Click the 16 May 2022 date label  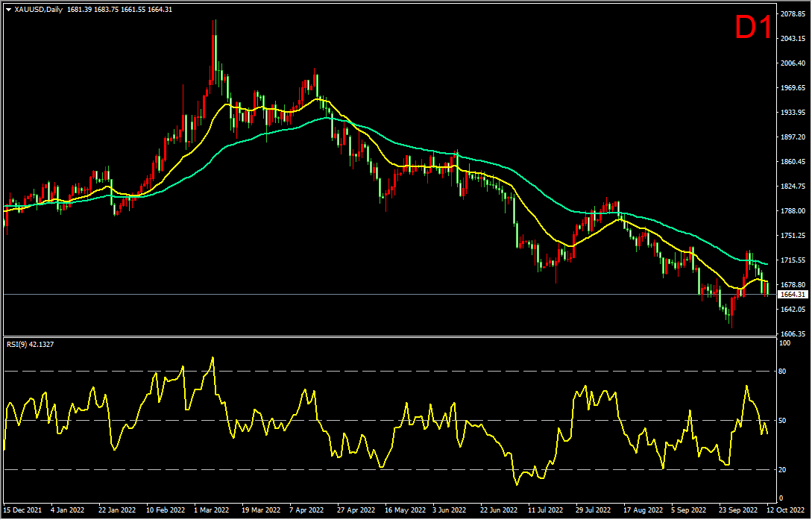pyautogui.click(x=404, y=510)
